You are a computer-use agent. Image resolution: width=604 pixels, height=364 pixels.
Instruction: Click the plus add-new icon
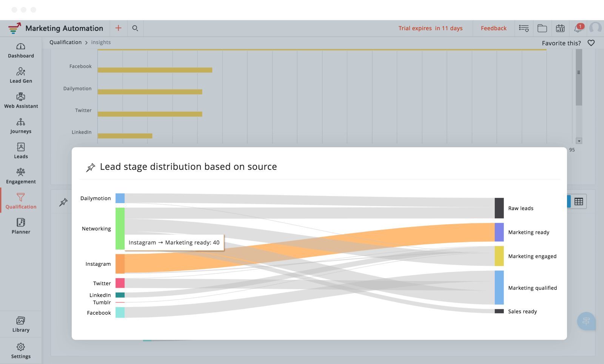click(119, 28)
